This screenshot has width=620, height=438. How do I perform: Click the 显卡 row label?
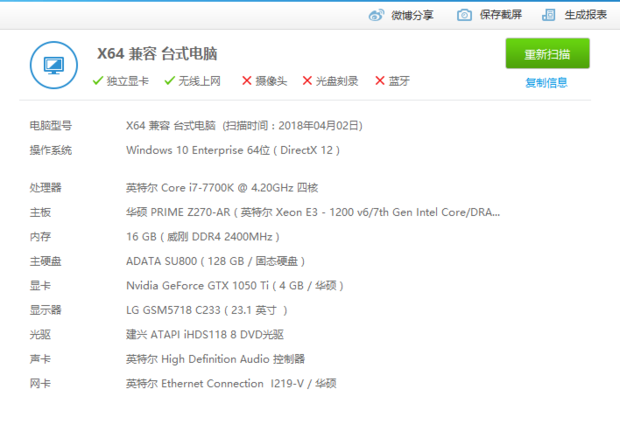click(40, 286)
